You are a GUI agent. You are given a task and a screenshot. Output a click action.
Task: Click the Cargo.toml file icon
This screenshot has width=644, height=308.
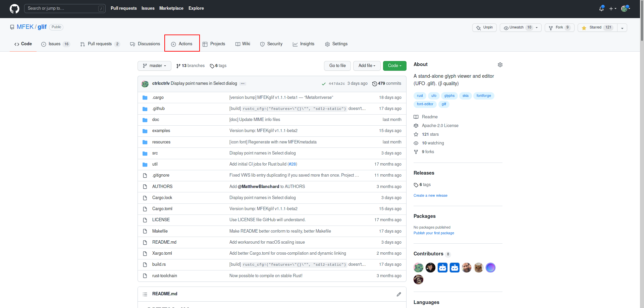point(145,209)
